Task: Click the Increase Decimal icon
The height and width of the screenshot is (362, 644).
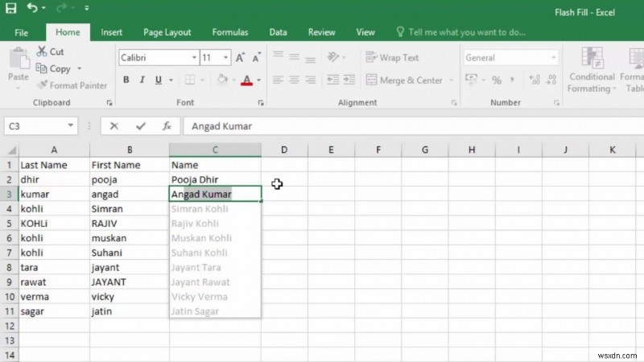Action: click(535, 80)
